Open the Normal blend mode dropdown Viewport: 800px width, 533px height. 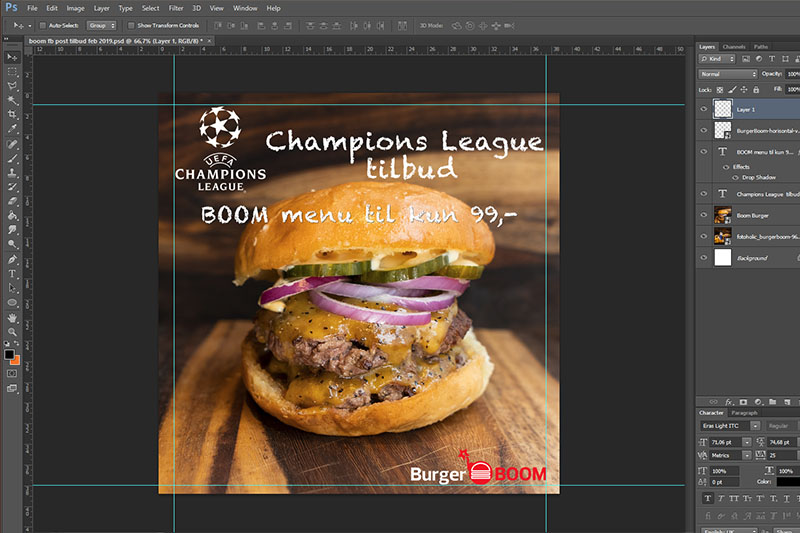point(728,74)
